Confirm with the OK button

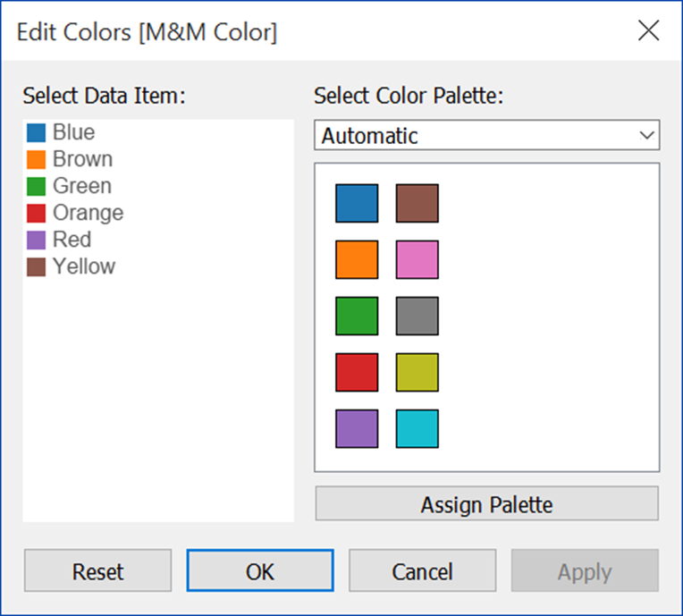[260, 570]
